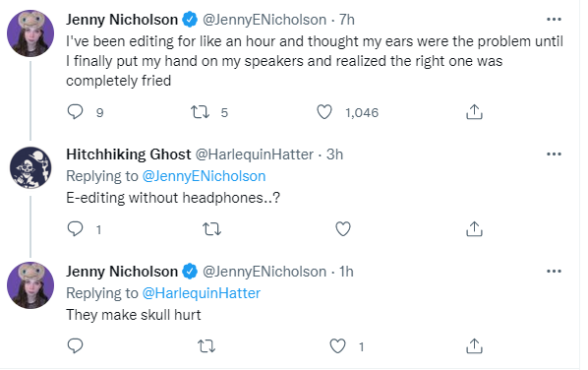588x370 pixels.
Task: Open Jenny Nicholson's avatar on top tweet
Action: pos(30,33)
